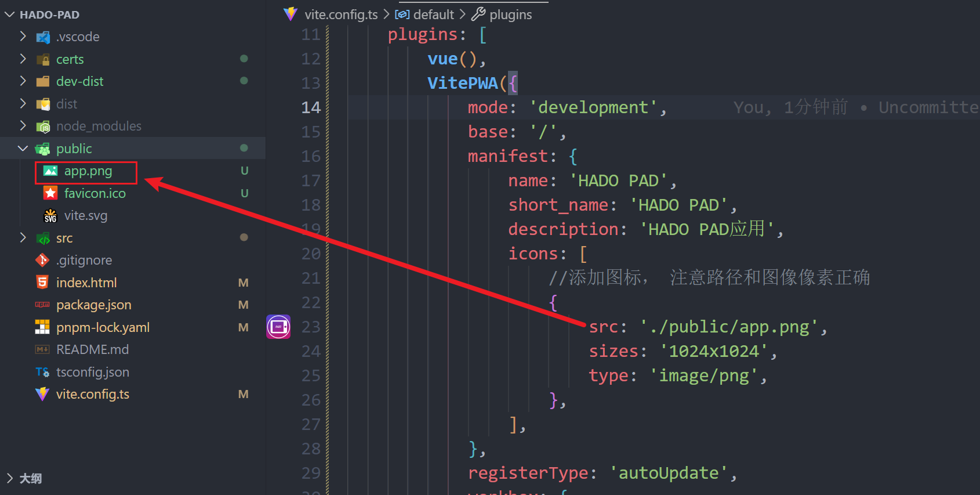Expand the certs folder chevron
The image size is (980, 495).
[x=23, y=59]
